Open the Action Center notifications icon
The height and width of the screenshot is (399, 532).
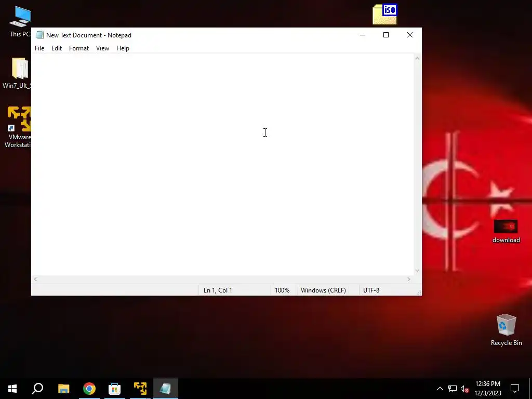coord(515,389)
